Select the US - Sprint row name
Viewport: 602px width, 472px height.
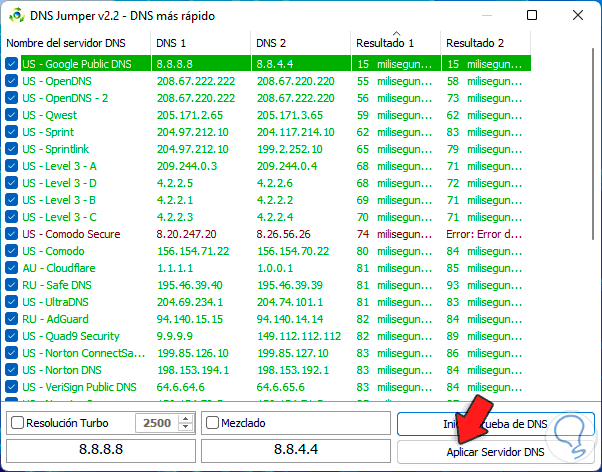click(x=48, y=132)
